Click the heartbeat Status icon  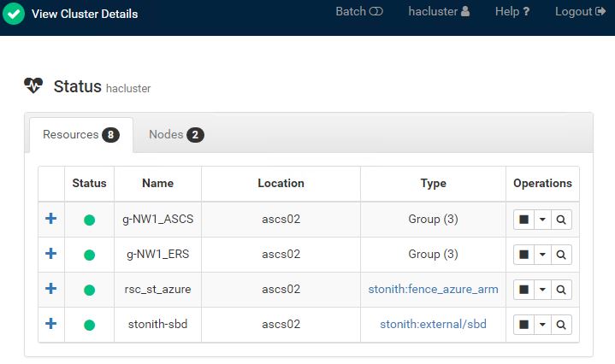click(33, 85)
